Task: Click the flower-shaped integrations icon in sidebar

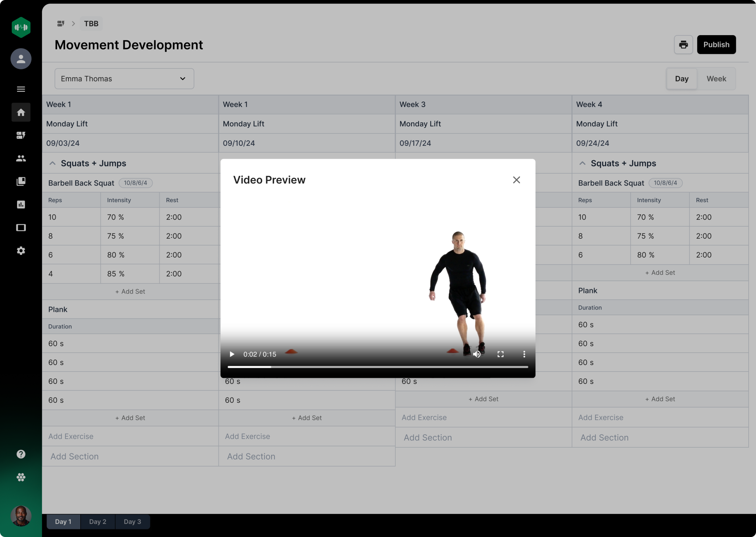Action: click(21, 477)
